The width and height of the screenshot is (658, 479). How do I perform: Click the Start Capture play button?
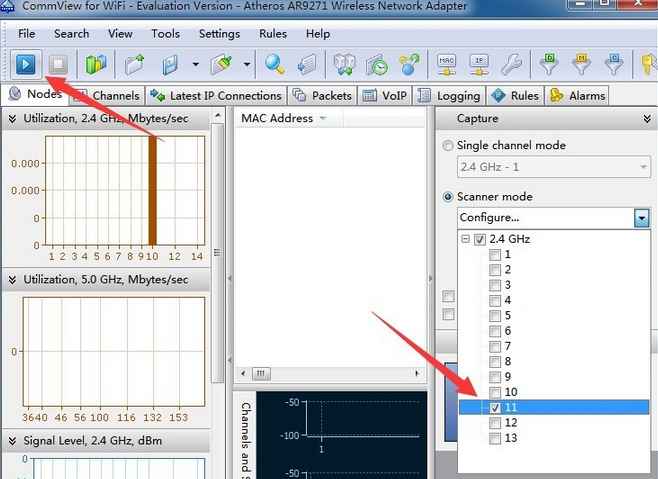[26, 64]
